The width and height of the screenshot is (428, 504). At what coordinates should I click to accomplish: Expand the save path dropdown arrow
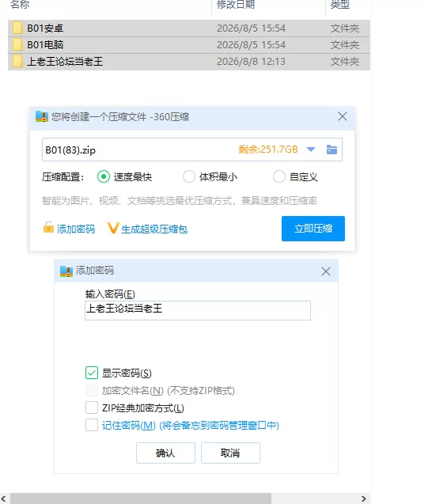point(311,150)
